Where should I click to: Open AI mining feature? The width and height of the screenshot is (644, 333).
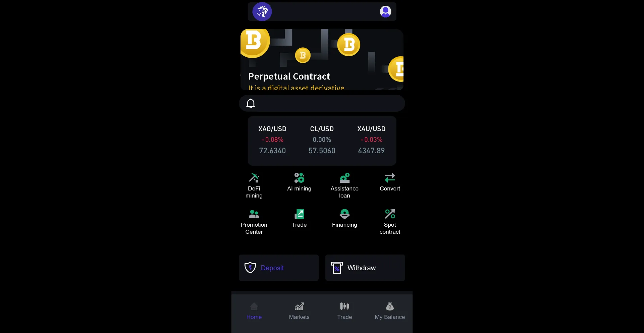299,178
